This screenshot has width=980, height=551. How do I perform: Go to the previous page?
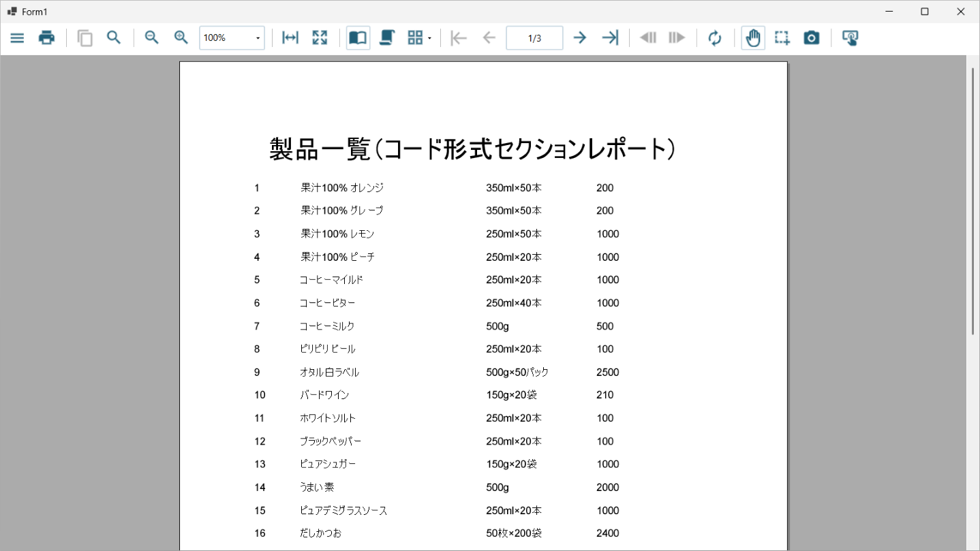489,38
